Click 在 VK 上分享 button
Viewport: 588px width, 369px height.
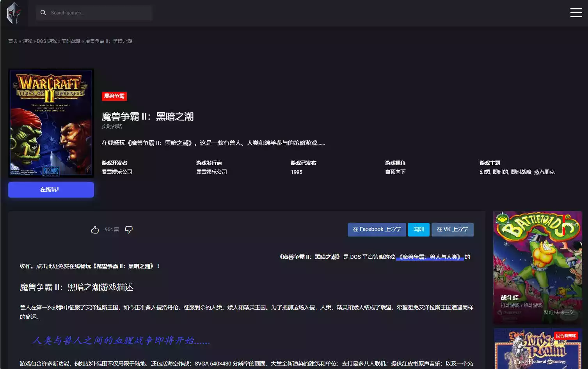point(453,230)
